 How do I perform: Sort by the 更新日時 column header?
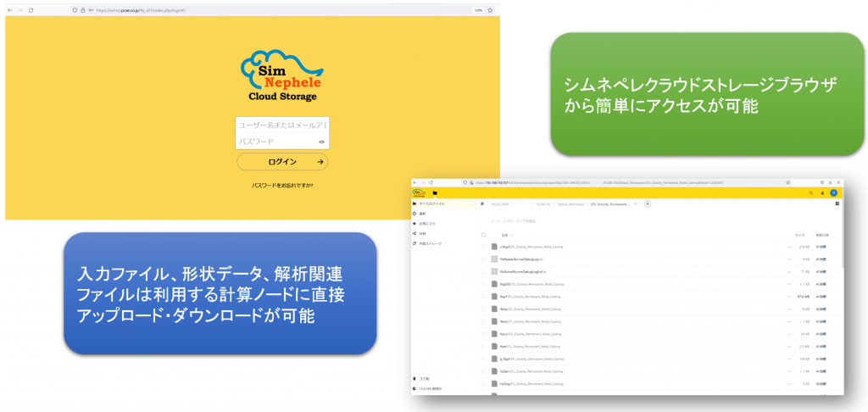[822, 235]
